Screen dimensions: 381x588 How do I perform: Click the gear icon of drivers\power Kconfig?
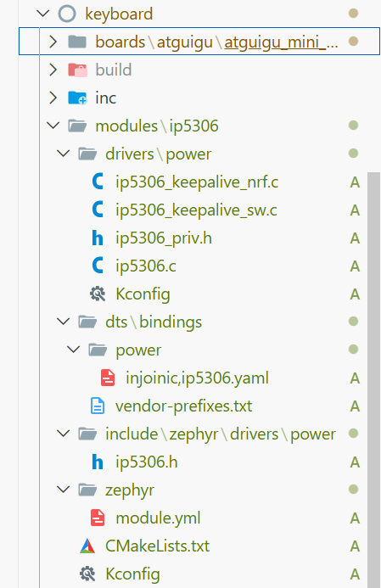pyautogui.click(x=98, y=294)
